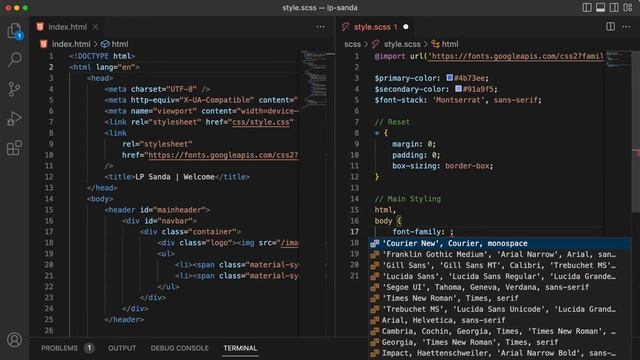
Task: Open the Run and Debug view
Action: coord(14,118)
